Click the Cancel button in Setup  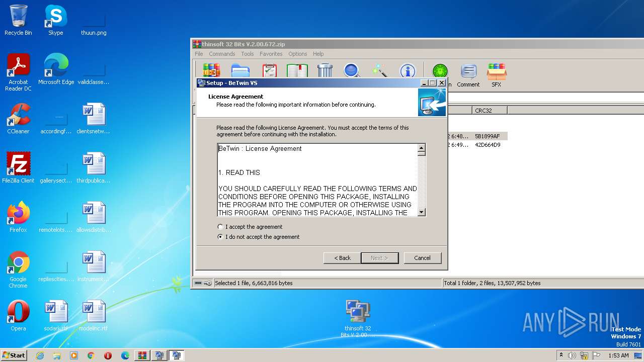pyautogui.click(x=422, y=258)
